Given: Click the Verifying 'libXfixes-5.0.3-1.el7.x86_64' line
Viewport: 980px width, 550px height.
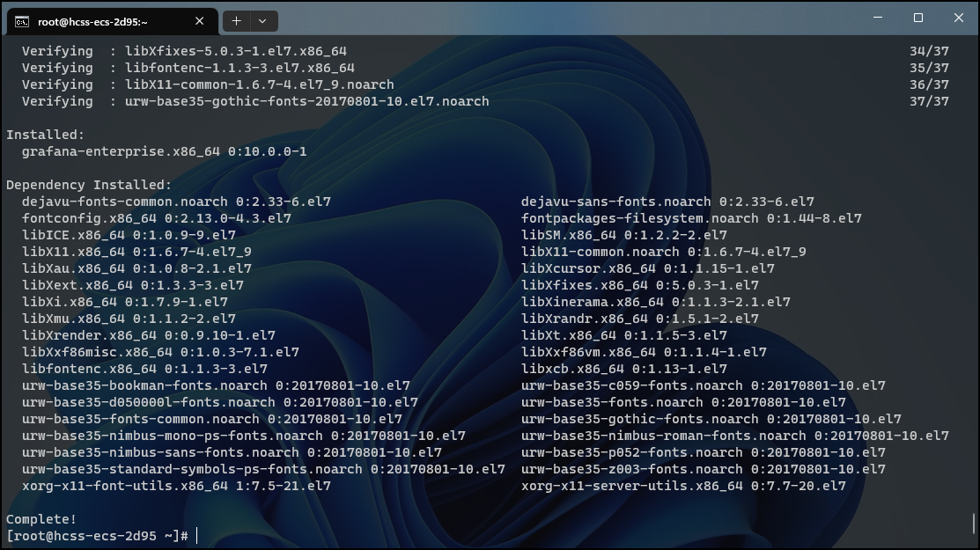Looking at the screenshot, I should 184,51.
